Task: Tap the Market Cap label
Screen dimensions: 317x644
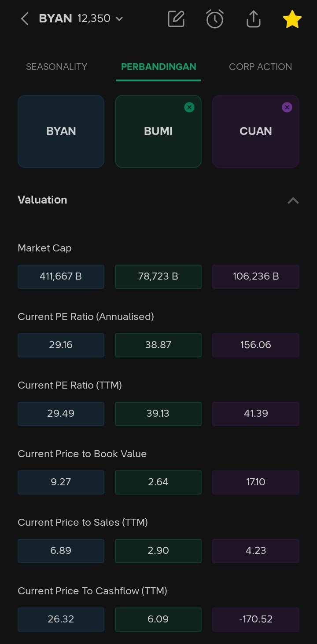Action: pyautogui.click(x=44, y=248)
